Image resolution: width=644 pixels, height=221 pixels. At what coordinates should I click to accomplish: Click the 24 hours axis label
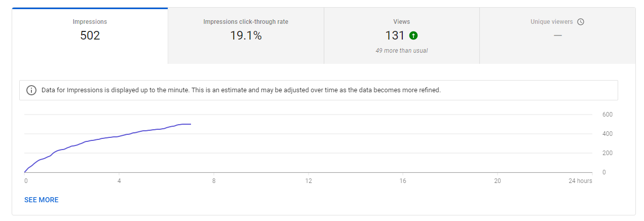click(x=580, y=181)
